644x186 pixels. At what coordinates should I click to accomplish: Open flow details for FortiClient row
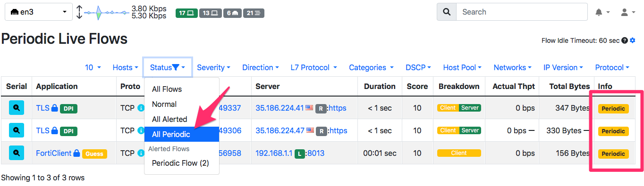[x=17, y=153]
